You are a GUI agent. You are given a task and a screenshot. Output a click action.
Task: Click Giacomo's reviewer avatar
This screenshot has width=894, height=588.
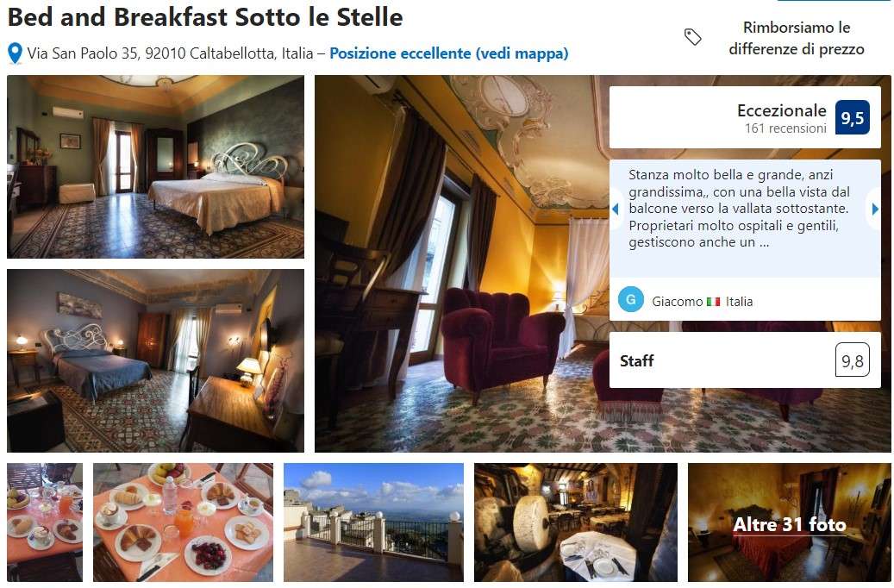631,300
